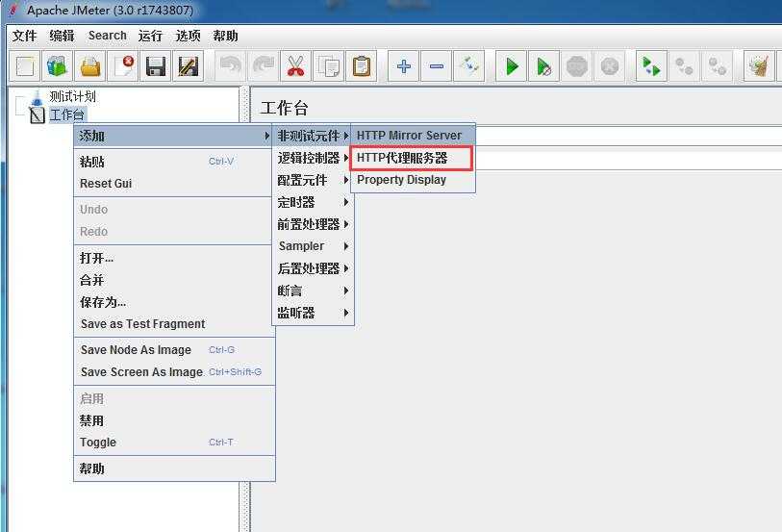Screen dimensions: 782x532
Task: Open the 选项 menu
Action: [188, 36]
